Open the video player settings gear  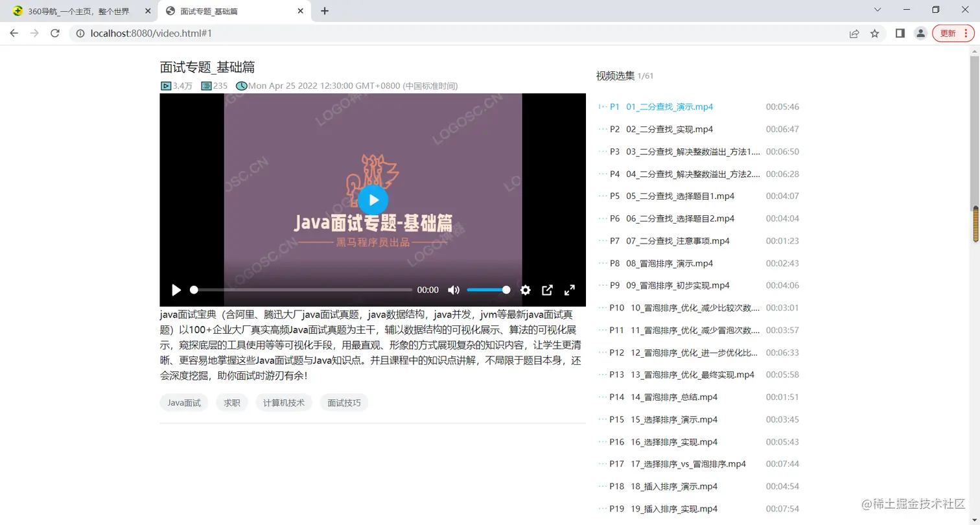526,290
